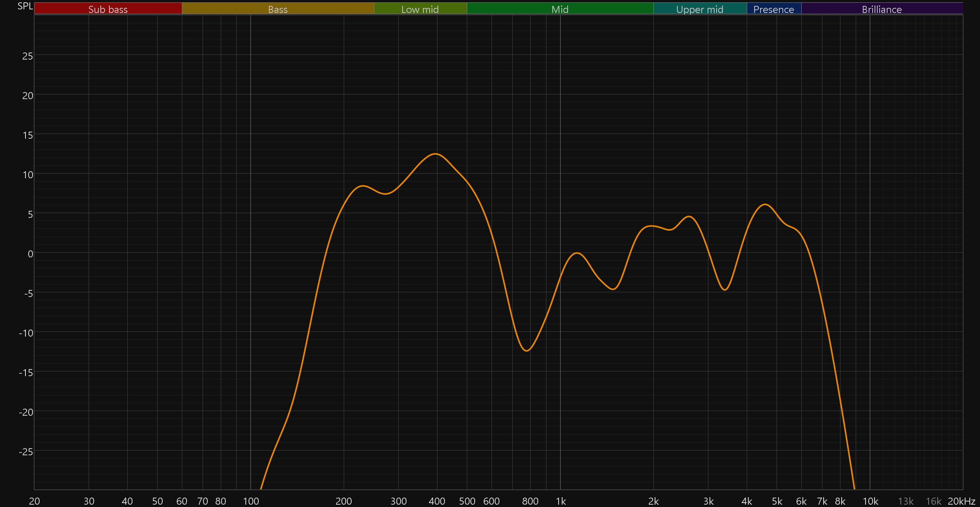Click the 100 Hz frequency axis label

click(x=251, y=501)
